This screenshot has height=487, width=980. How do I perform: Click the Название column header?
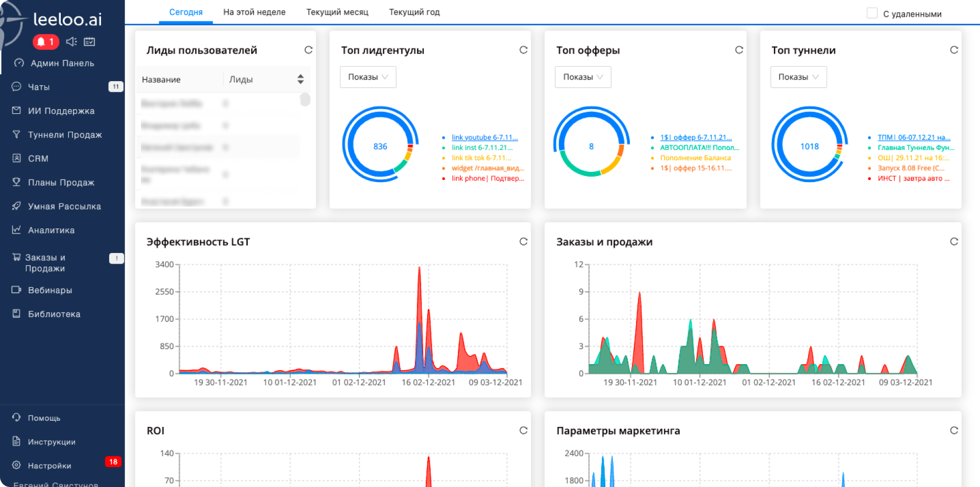click(x=161, y=80)
